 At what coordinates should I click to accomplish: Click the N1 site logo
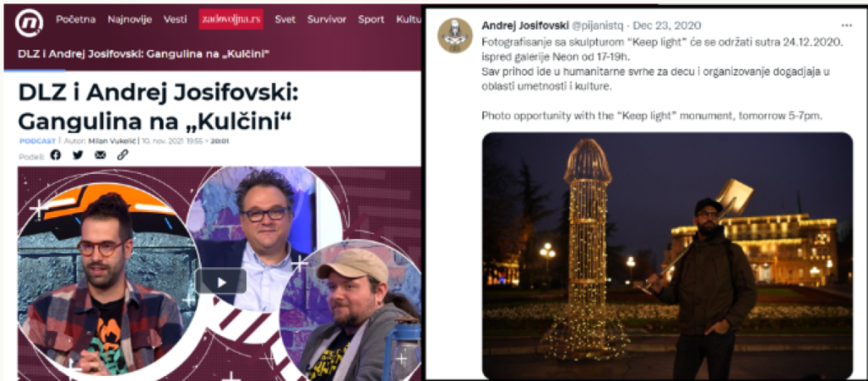click(29, 23)
